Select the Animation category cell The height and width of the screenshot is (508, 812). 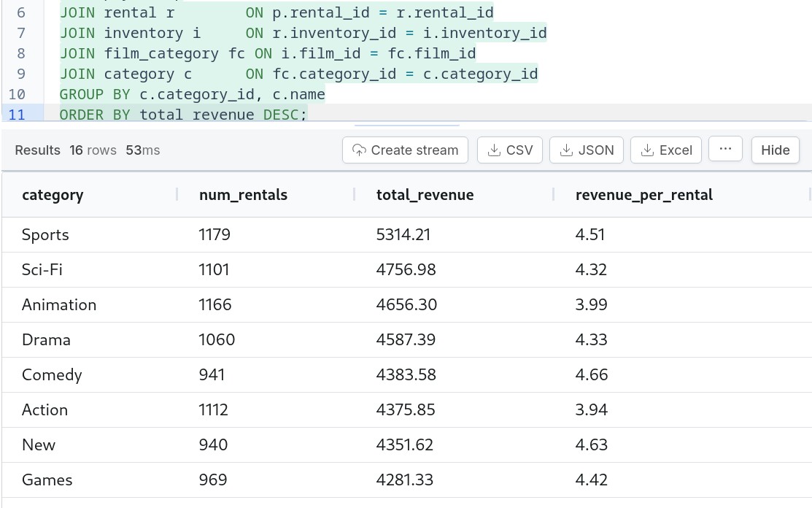[59, 304]
